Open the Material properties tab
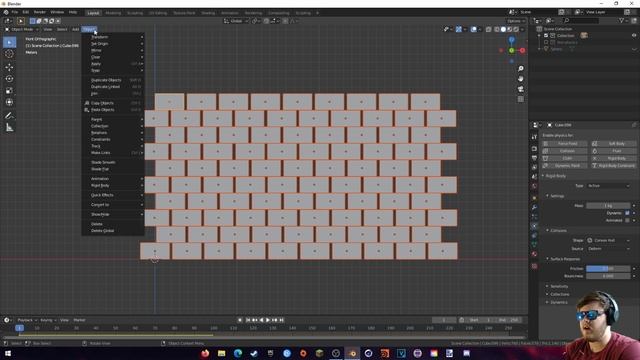The image size is (640, 360). point(534,254)
